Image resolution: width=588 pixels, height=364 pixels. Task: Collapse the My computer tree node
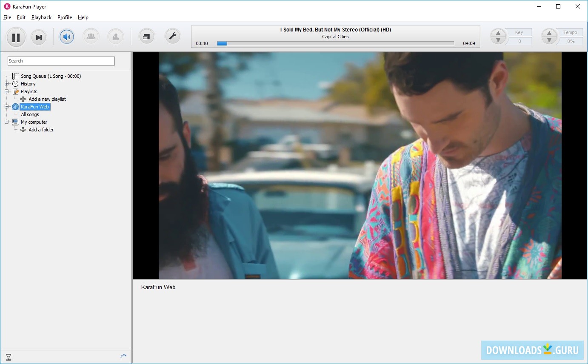click(x=7, y=122)
